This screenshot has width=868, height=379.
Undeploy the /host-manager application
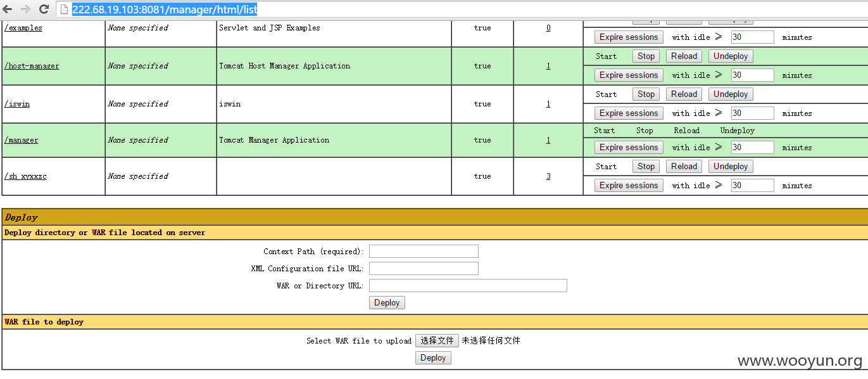click(731, 56)
